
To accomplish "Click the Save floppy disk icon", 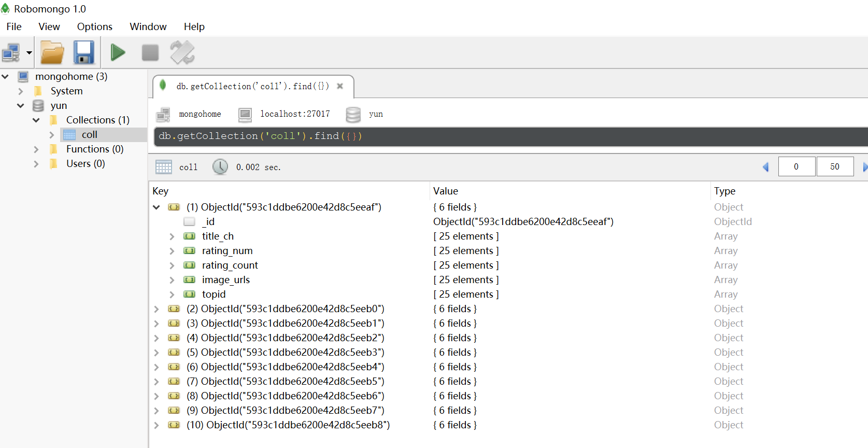I will (83, 52).
